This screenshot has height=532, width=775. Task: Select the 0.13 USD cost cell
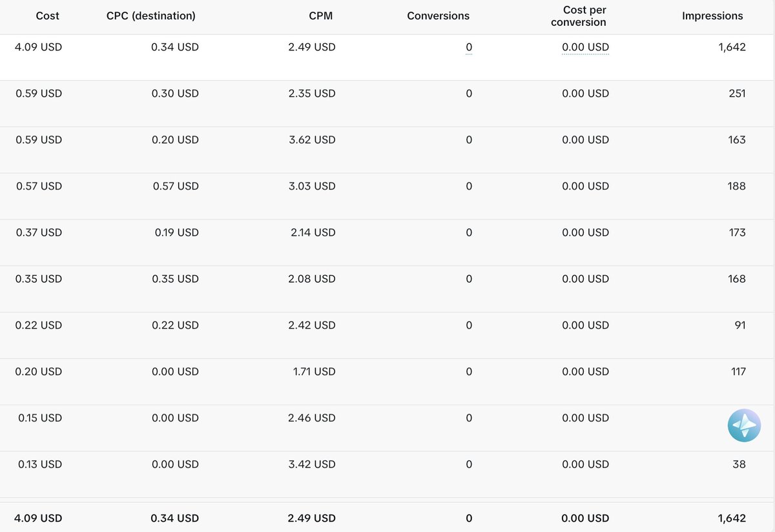point(40,464)
